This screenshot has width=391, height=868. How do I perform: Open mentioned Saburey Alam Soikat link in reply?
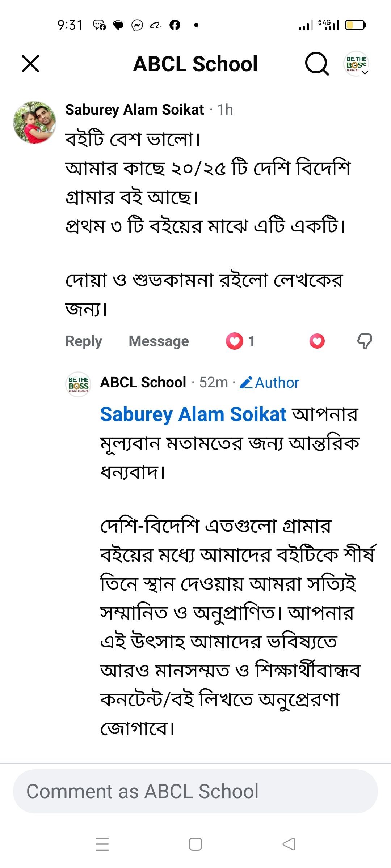[193, 414]
